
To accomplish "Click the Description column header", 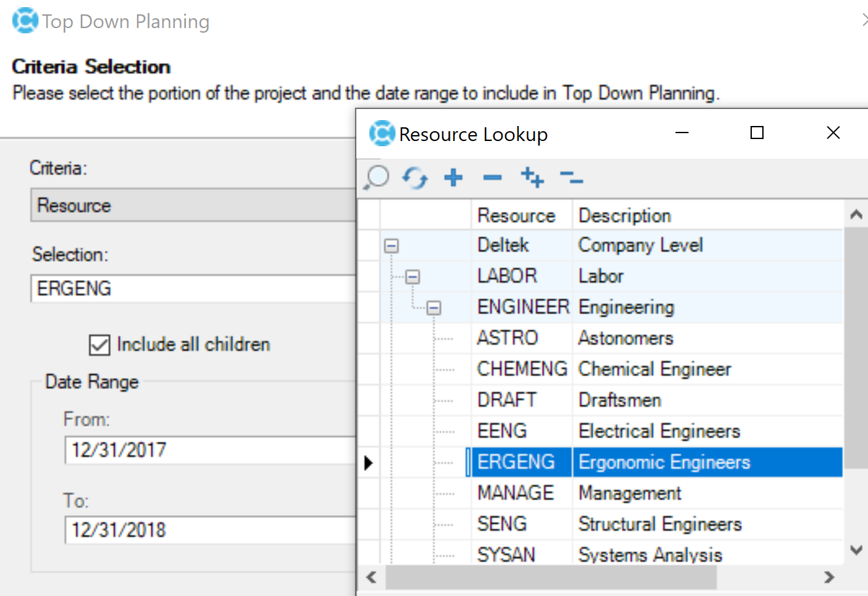I will click(x=707, y=215).
